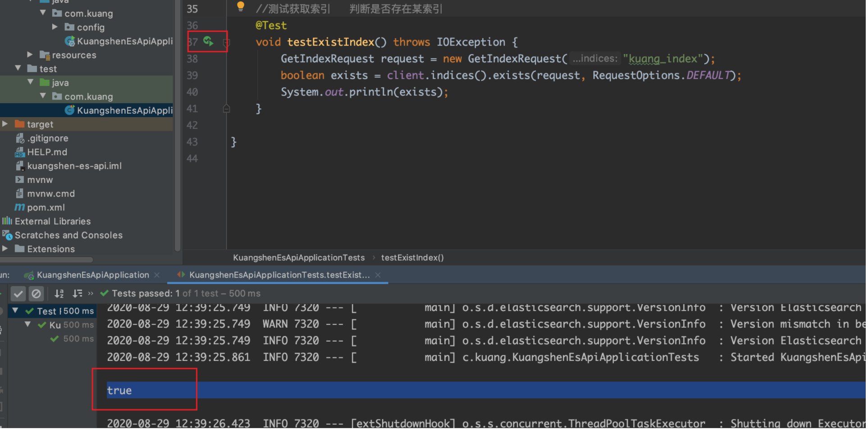Click RequestOptions.DEFAULT in the code
868x429 pixels.
pos(662,76)
